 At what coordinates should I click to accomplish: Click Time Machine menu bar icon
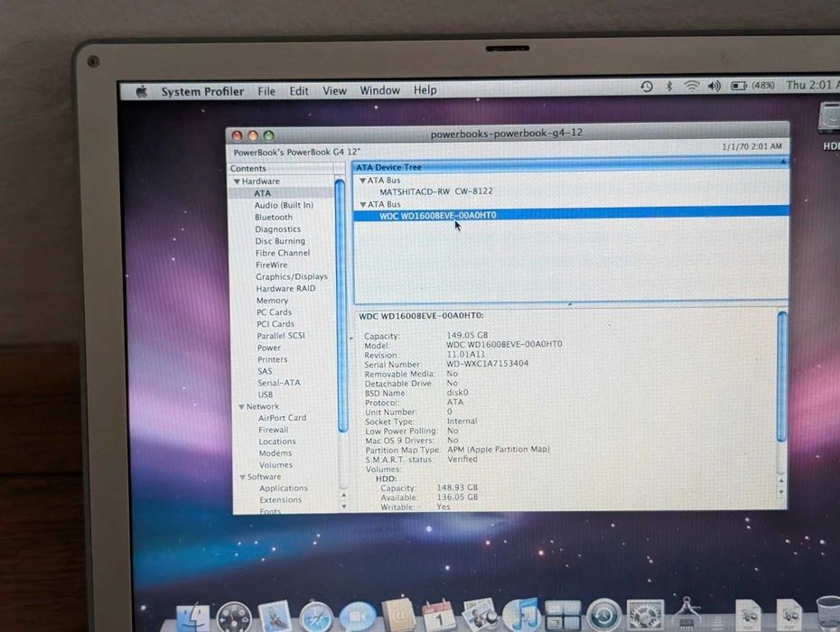(x=647, y=87)
